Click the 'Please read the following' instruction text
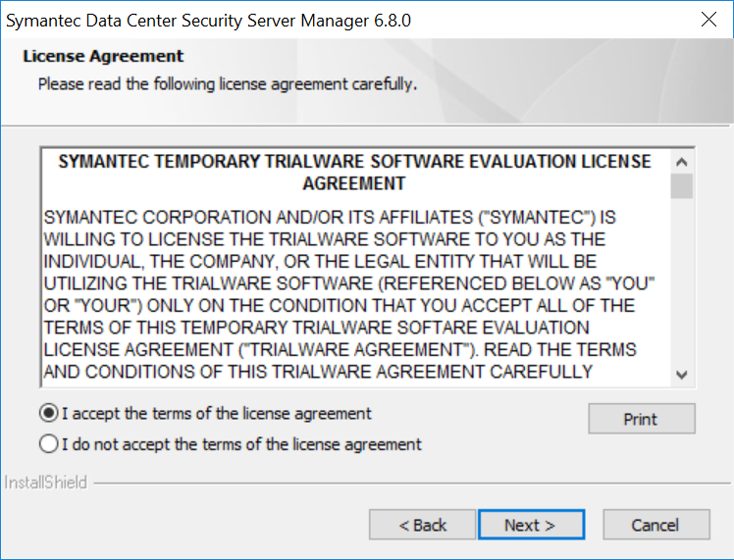734x560 pixels. 228,84
